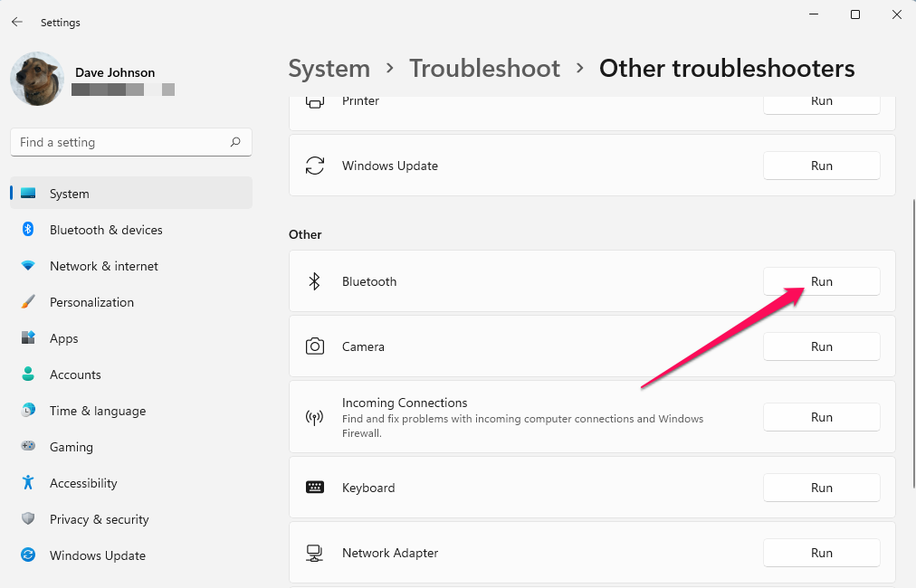
Task: Close the Settings window
Action: pyautogui.click(x=897, y=14)
